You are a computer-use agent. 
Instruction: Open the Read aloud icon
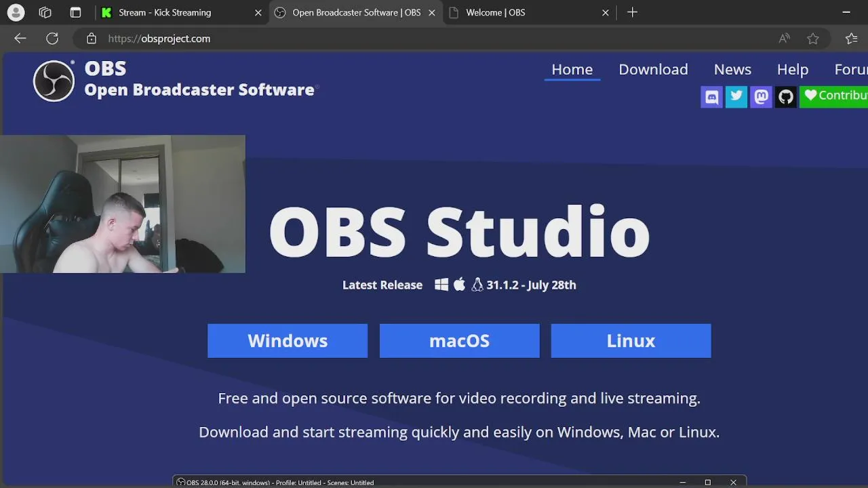pyautogui.click(x=784, y=39)
